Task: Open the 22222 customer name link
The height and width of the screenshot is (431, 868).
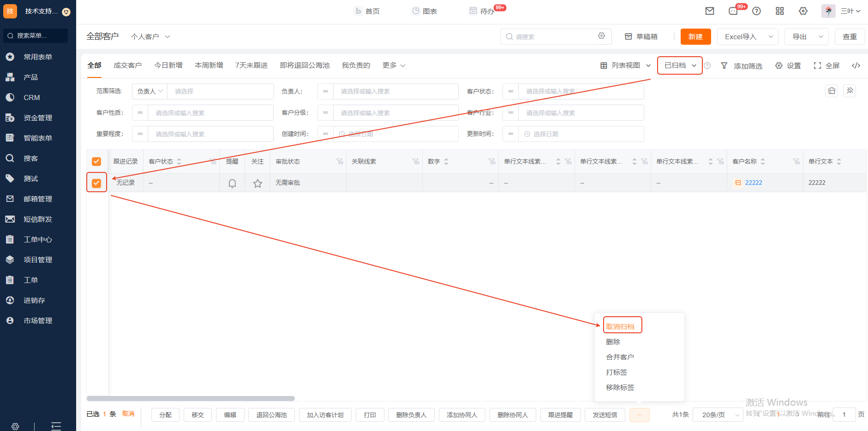Action: 753,183
